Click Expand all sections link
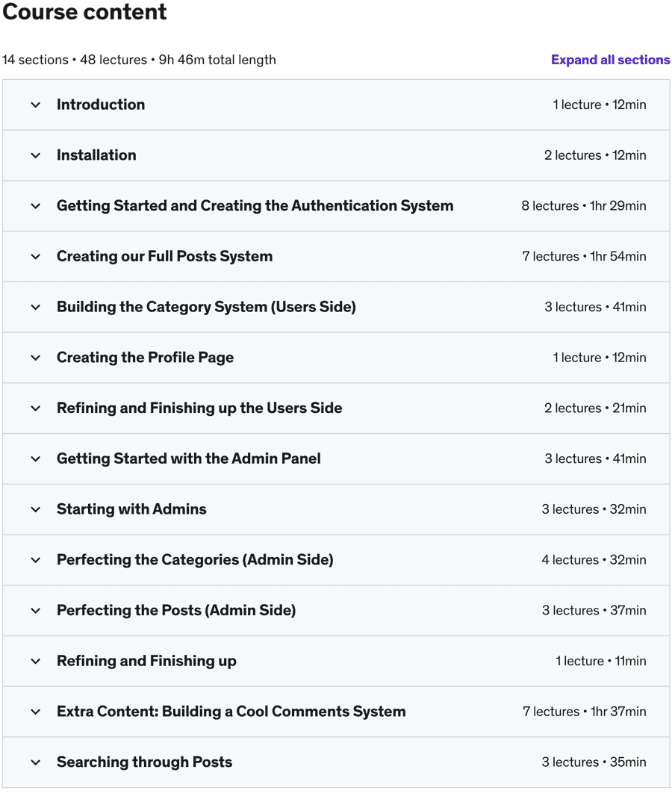 610,60
